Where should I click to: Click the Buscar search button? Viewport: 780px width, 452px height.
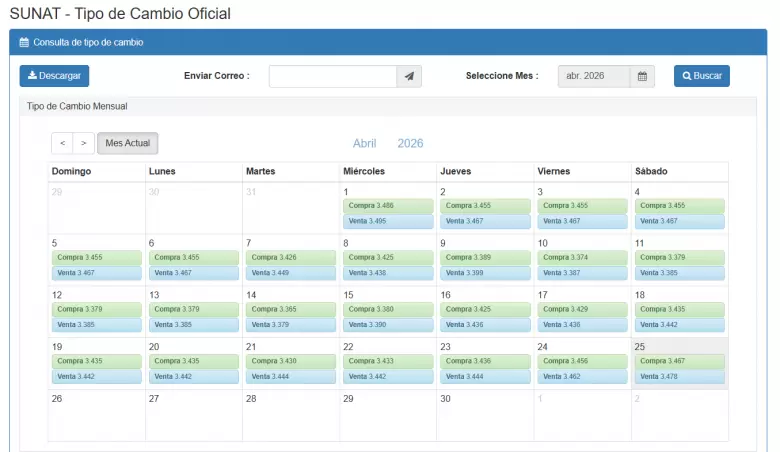(x=701, y=76)
